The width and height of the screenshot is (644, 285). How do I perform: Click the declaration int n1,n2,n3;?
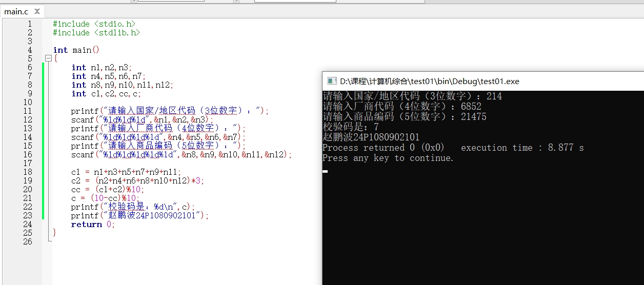pyautogui.click(x=102, y=67)
